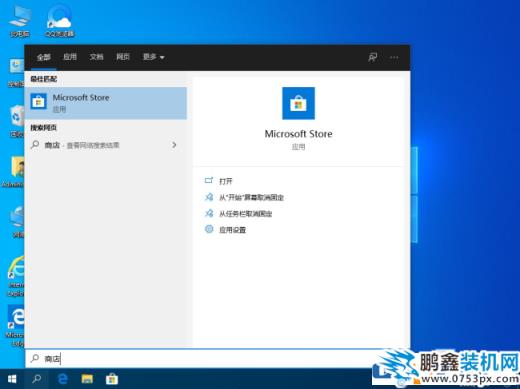The width and height of the screenshot is (520, 389).
Task: Switch to the 应用 tab
Action: tap(70, 57)
